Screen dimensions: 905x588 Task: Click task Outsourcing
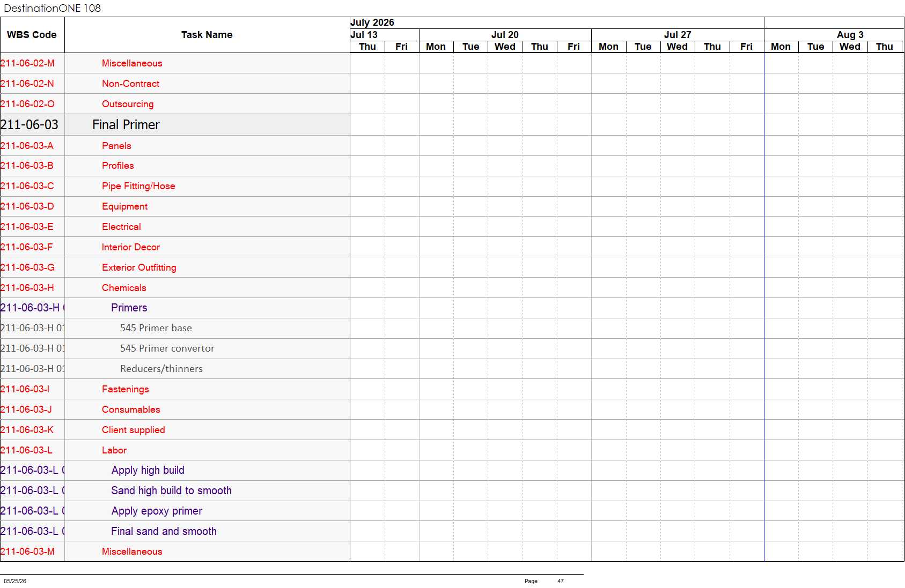pos(128,104)
